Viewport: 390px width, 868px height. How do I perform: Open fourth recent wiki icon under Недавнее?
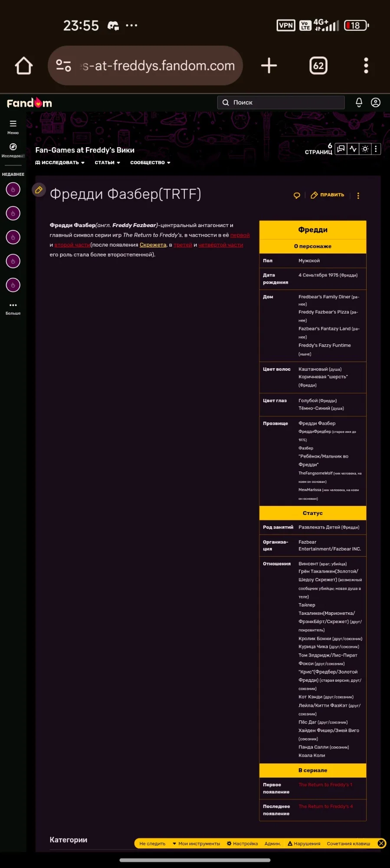[13, 261]
